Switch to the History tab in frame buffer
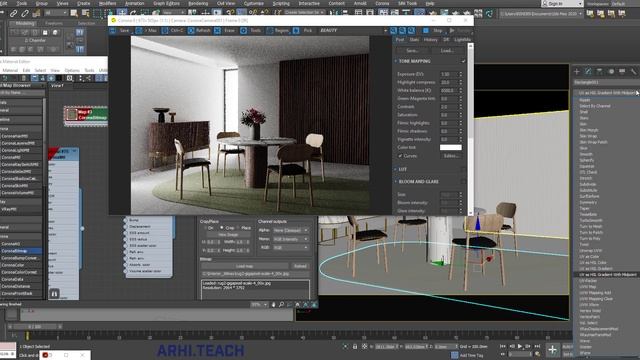Viewport: 640px width, 360px height. pos(431,40)
